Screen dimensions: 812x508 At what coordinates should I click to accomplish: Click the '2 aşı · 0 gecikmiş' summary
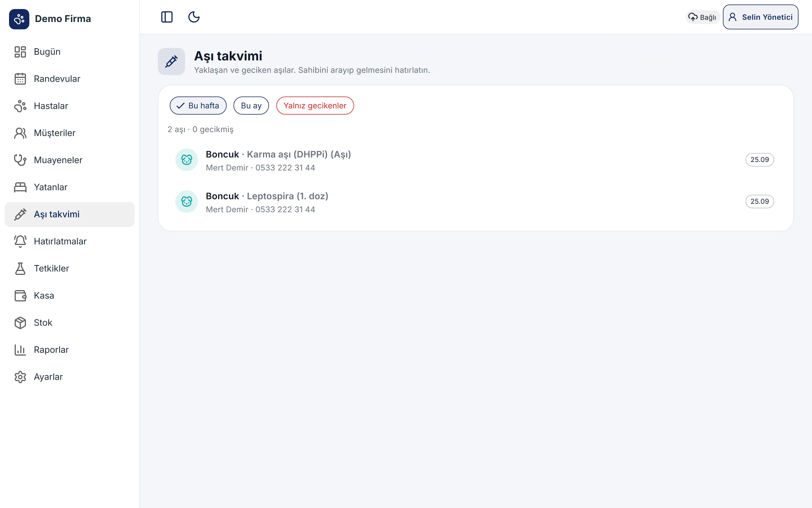tap(200, 129)
